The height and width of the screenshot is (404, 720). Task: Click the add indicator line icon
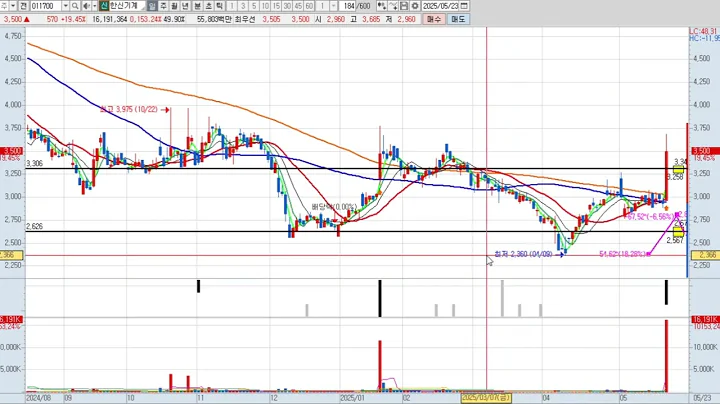click(x=393, y=6)
